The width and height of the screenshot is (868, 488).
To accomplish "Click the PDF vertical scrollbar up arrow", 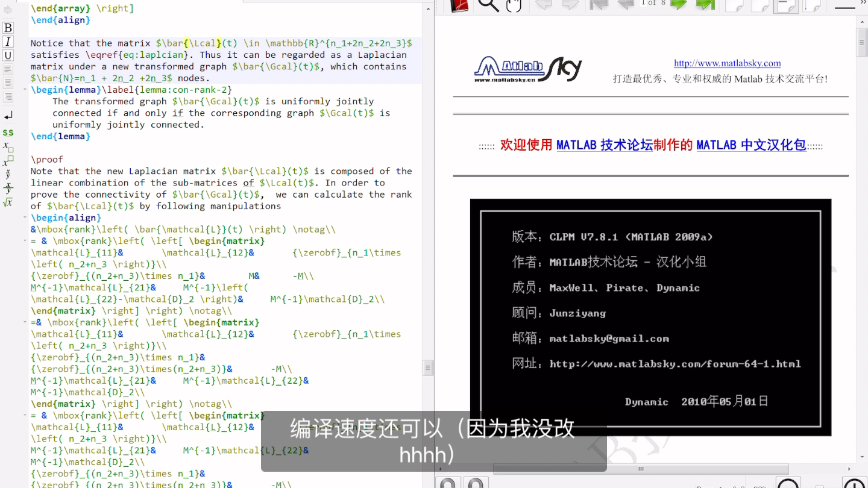I will [861, 21].
